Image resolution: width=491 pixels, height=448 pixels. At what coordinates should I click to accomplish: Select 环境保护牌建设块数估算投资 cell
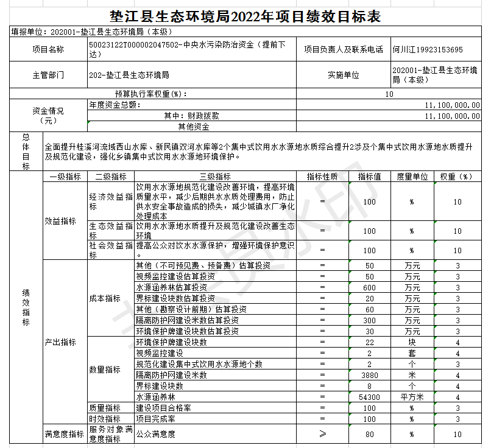click(x=215, y=331)
